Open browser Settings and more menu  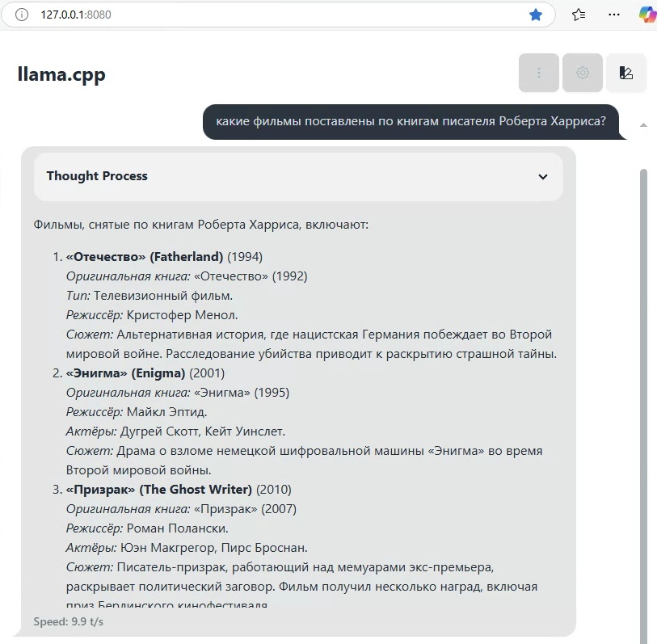click(614, 15)
